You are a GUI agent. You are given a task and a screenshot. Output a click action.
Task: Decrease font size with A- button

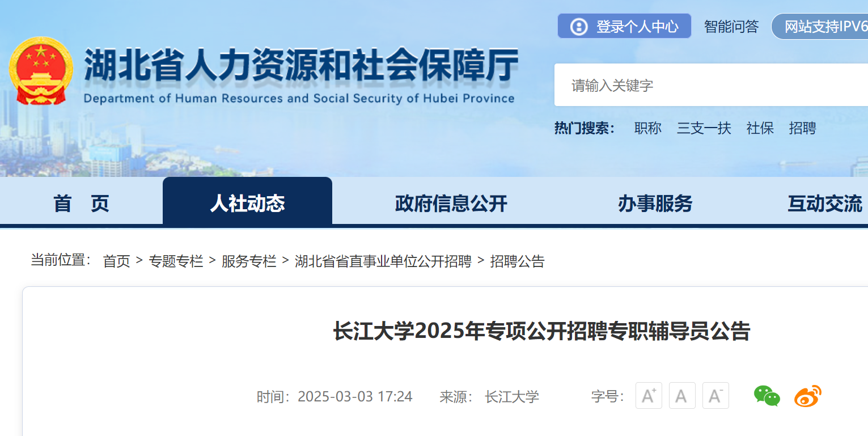coord(715,396)
